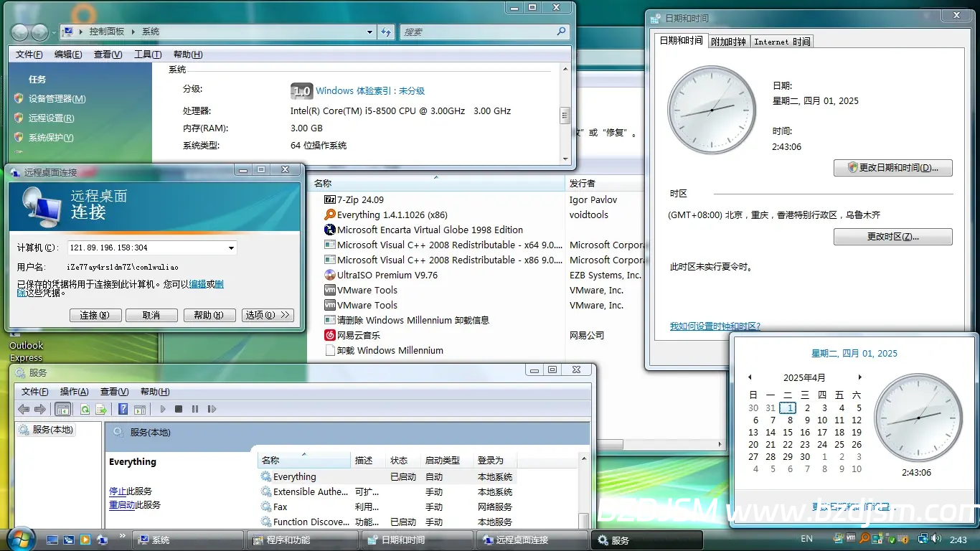Viewport: 980px width, 551px height.
Task: Click the Everything search icon in system tray
Action: [x=864, y=539]
